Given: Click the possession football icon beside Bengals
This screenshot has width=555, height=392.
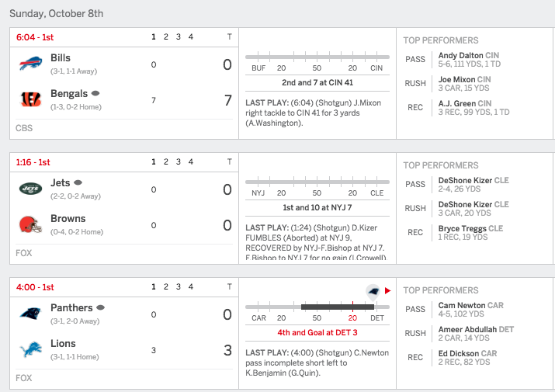Looking at the screenshot, I should point(95,93).
